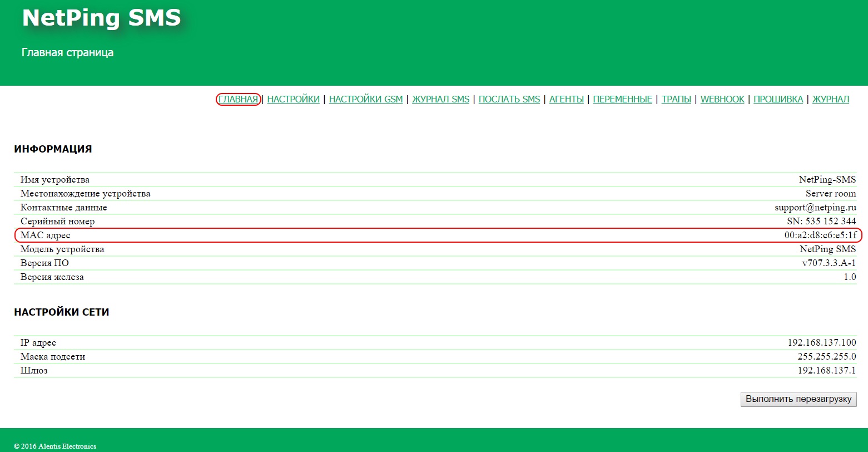This screenshot has width=868, height=452.
Task: Click the Версия железа label
Action: (x=52, y=277)
